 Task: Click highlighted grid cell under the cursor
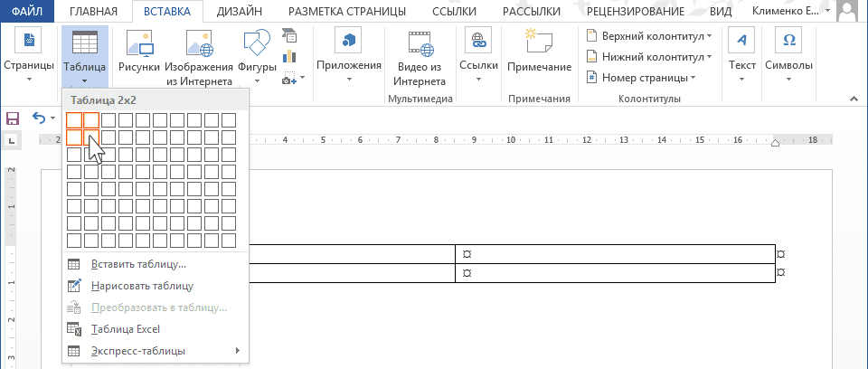tap(91, 137)
